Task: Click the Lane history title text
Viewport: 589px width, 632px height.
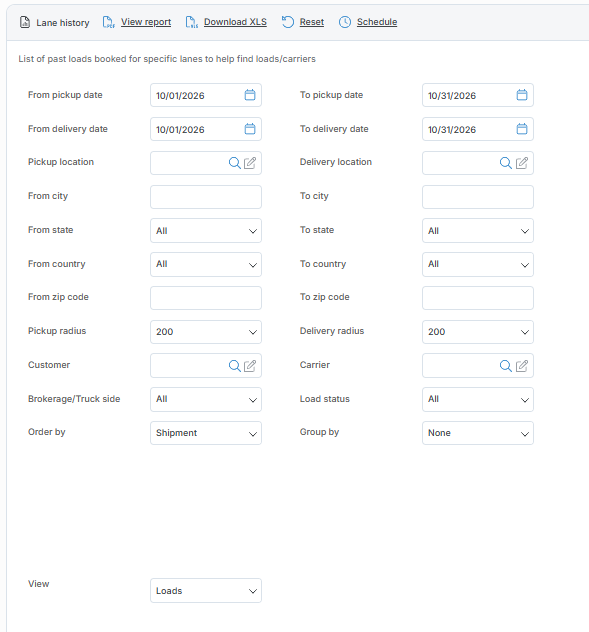Action: [63, 23]
